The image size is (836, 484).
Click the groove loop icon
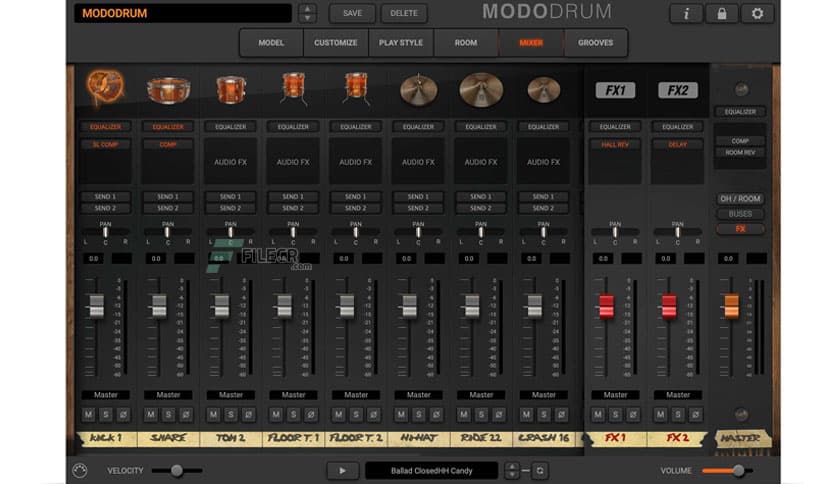coord(540,471)
